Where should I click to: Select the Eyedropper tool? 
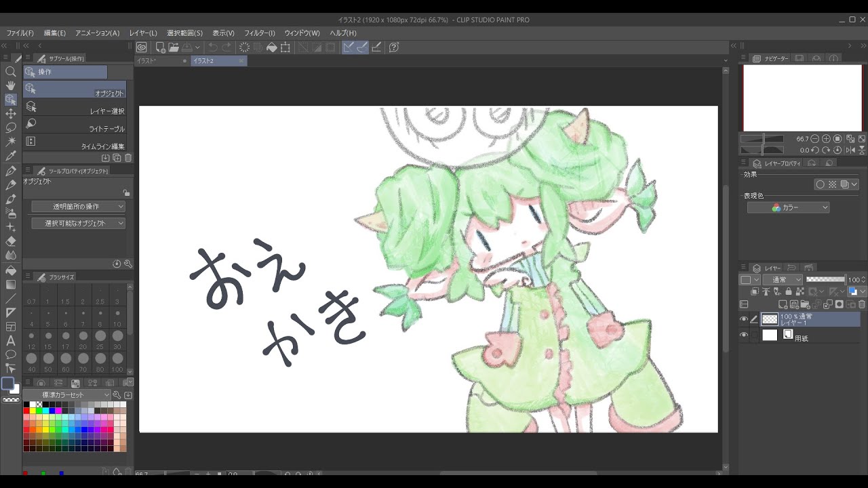(11, 156)
